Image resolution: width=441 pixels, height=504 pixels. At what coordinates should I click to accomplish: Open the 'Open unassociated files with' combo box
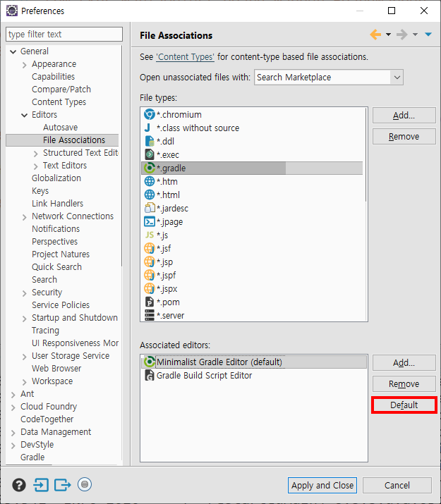tap(328, 78)
